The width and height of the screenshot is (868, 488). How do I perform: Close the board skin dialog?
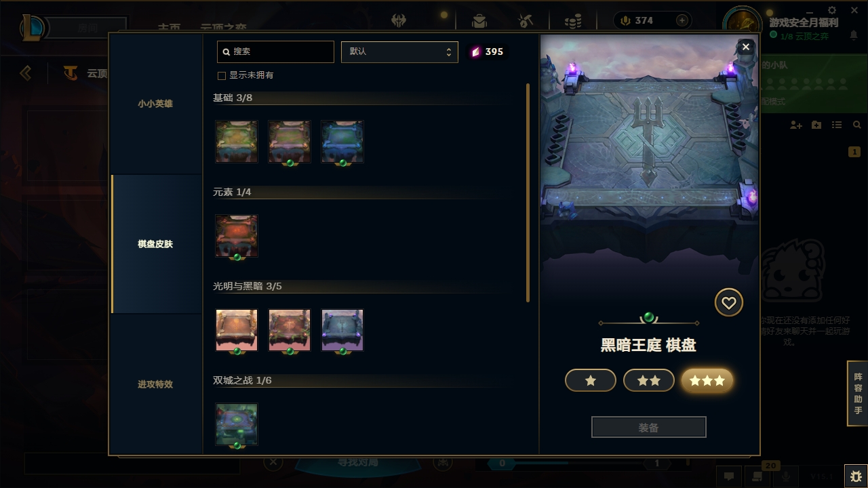746,47
